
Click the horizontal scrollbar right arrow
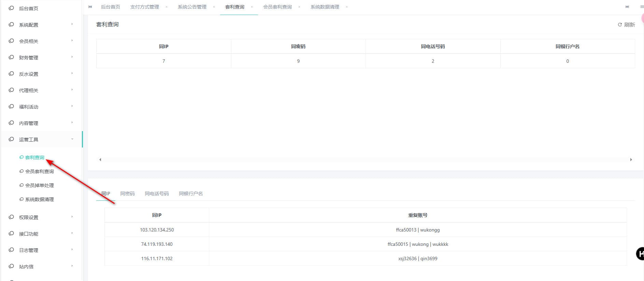click(631, 159)
